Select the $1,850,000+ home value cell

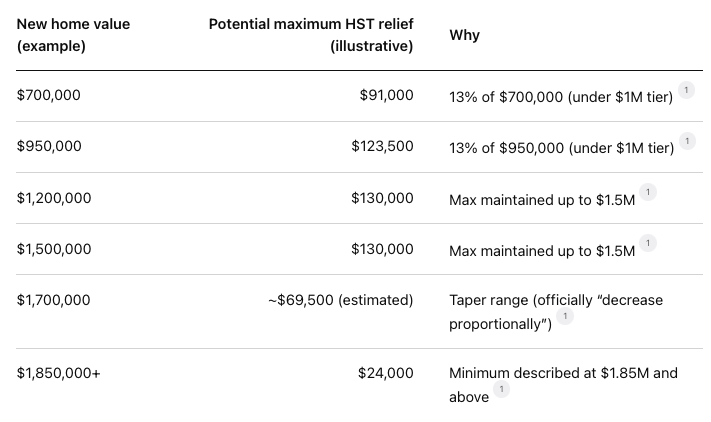59,373
